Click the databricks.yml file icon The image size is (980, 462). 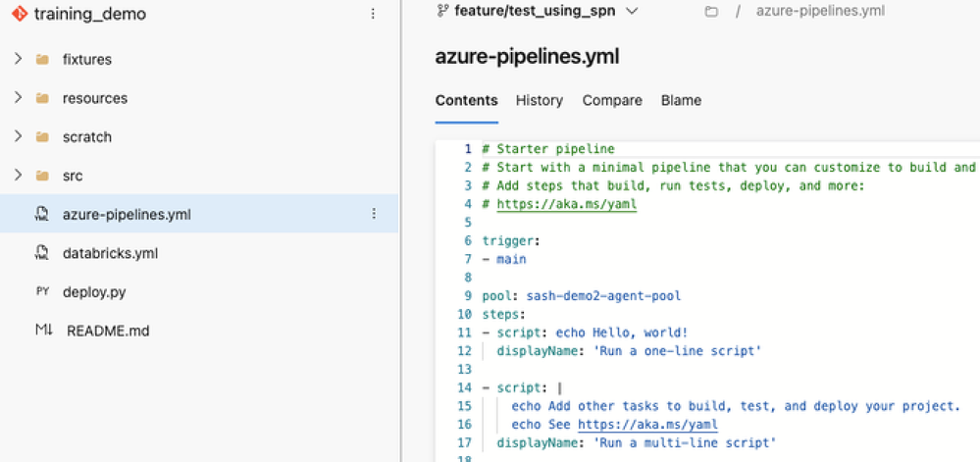42,254
